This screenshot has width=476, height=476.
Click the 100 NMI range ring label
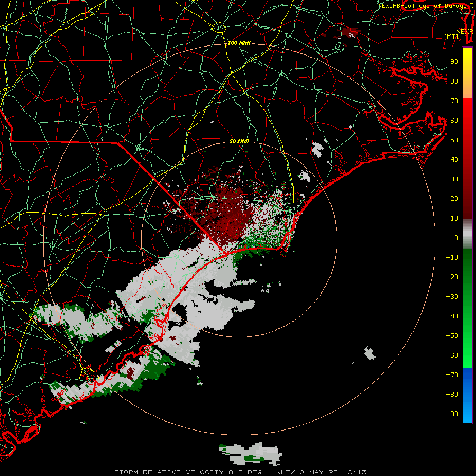239,43
